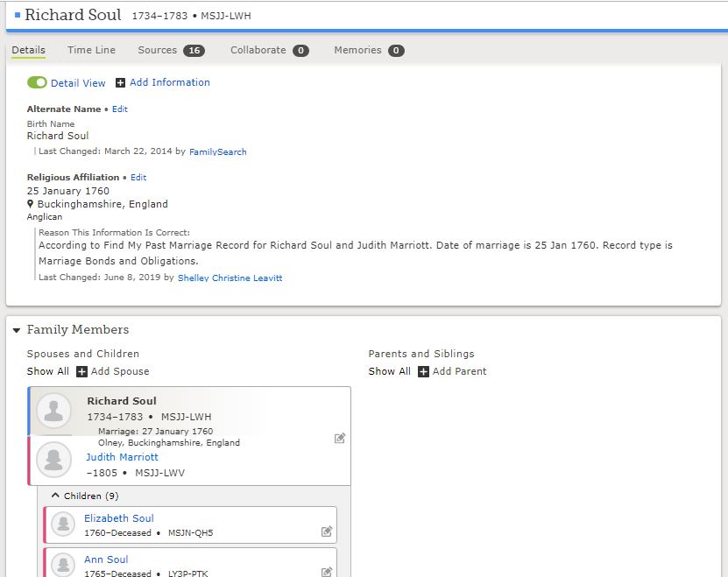Click the Add Information plus icon
This screenshot has height=577, width=728.
tap(120, 82)
